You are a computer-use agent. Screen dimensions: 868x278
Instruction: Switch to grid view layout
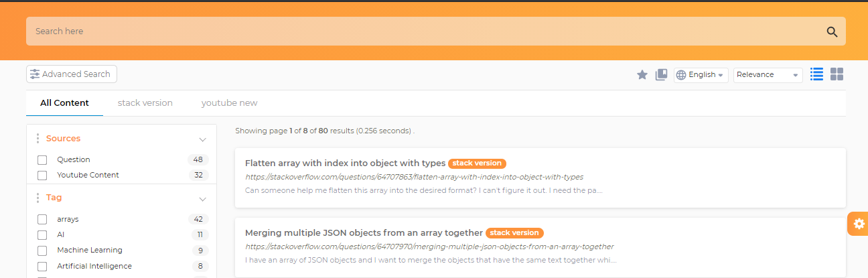pos(837,74)
